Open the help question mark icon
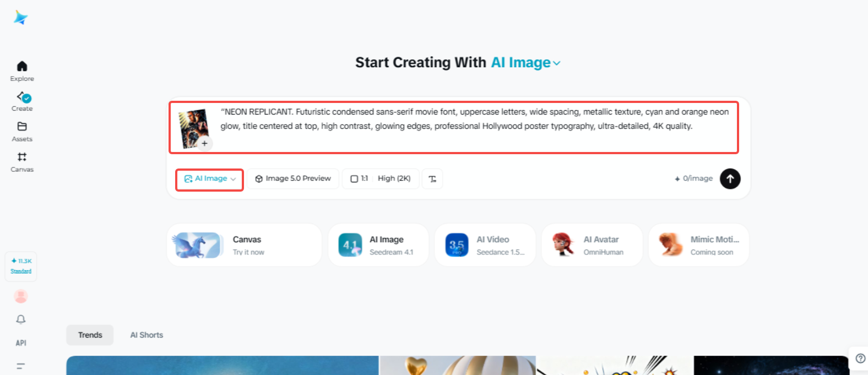 860,358
